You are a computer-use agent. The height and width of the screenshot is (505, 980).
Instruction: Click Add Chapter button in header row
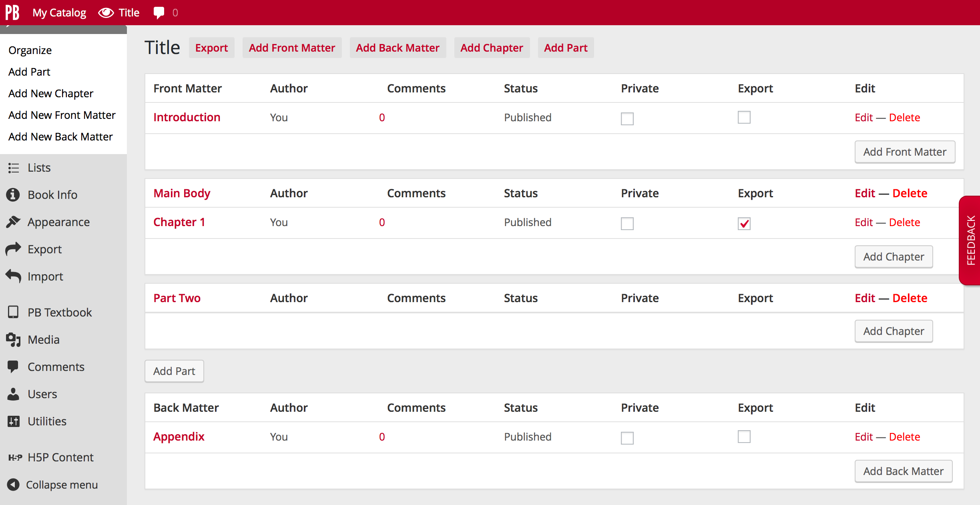click(492, 48)
